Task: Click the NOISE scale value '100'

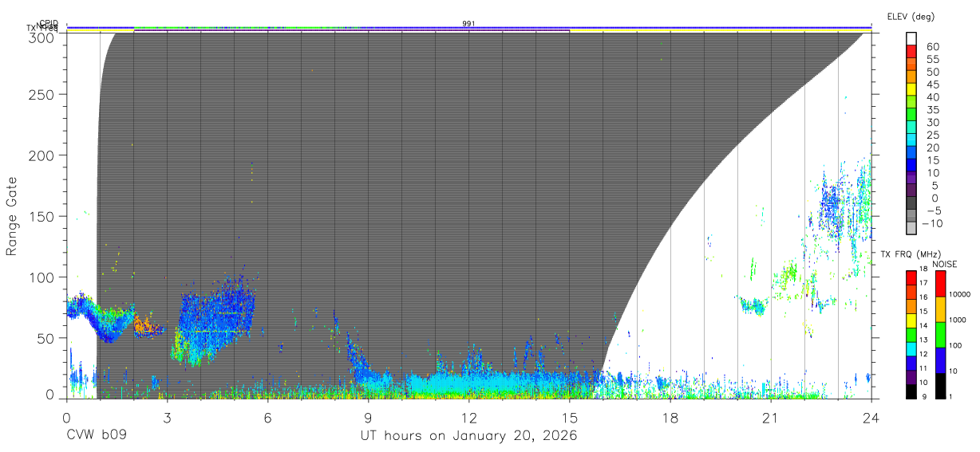Action: click(x=957, y=346)
